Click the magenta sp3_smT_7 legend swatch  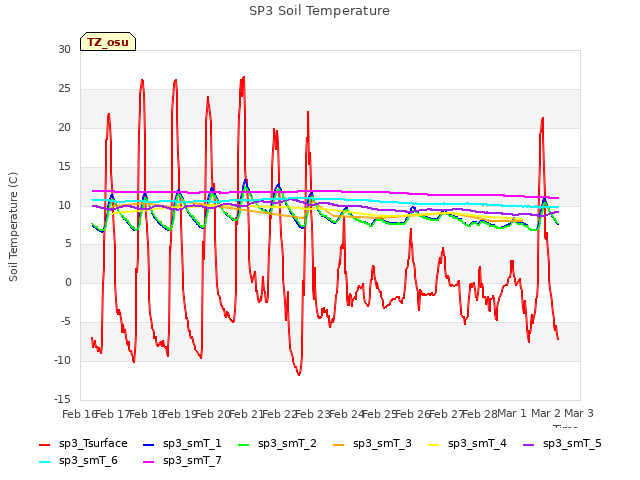[x=149, y=462]
